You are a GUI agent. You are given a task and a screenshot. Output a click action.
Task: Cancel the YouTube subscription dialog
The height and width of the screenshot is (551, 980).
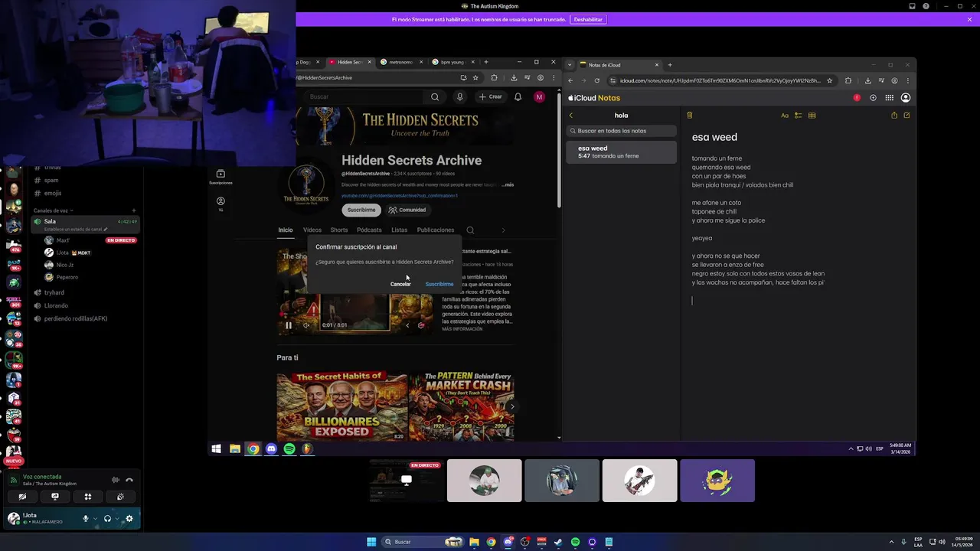tap(400, 284)
